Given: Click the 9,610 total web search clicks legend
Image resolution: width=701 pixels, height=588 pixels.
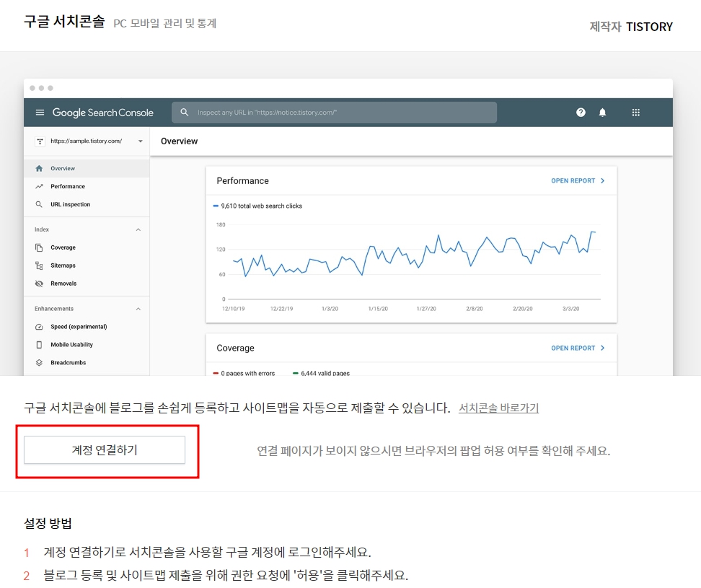Looking at the screenshot, I should pos(257,206).
